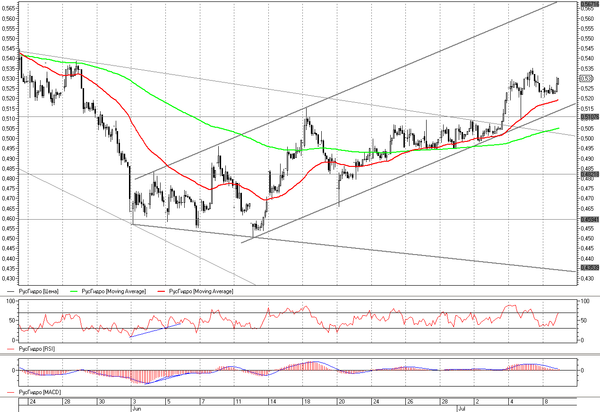Click date label 26 on the time axis
The width and height of the screenshot is (600, 412).
(410, 402)
